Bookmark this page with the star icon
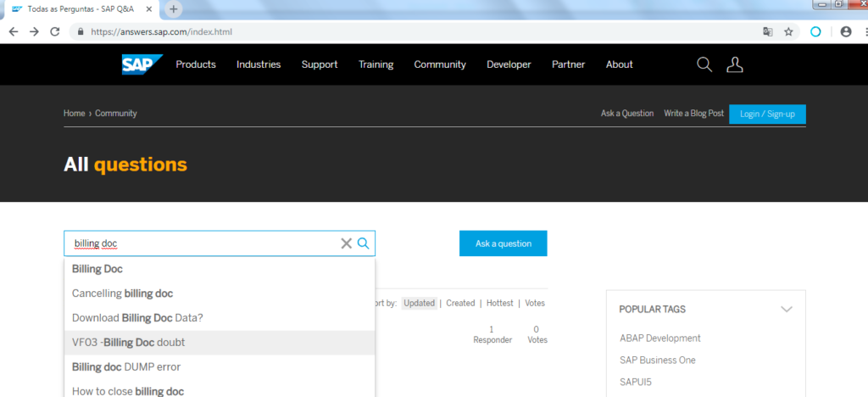This screenshot has width=868, height=397. 788,31
